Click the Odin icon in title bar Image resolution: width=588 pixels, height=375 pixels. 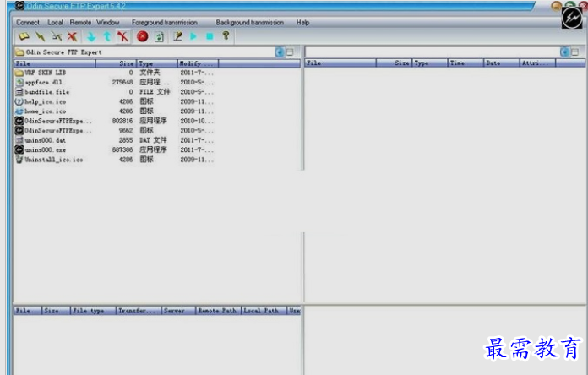coord(19,5)
